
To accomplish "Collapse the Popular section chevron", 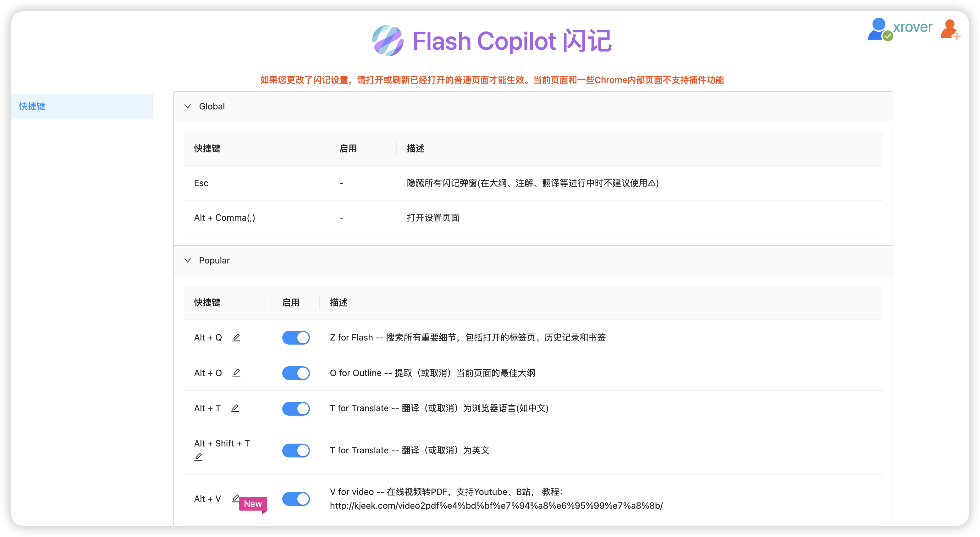I will [188, 260].
